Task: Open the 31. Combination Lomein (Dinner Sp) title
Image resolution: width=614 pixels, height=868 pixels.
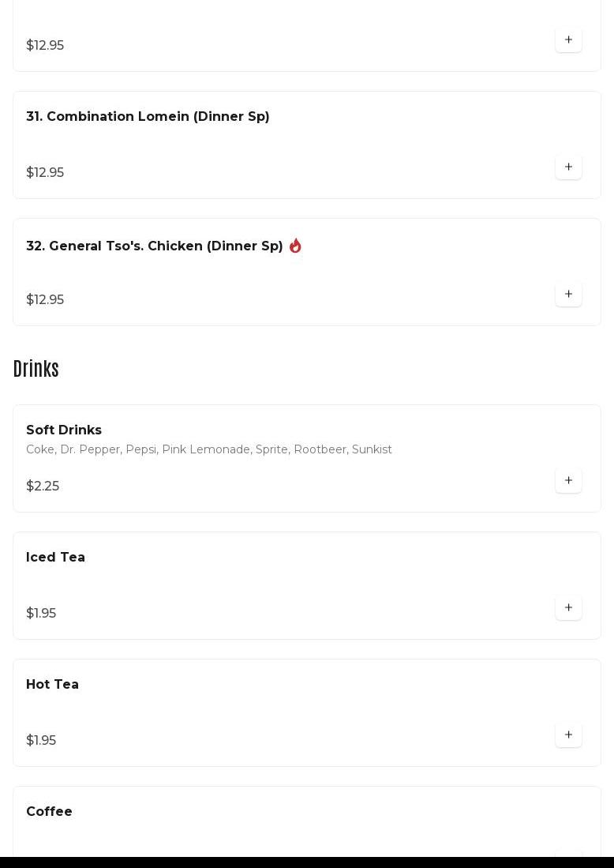Action: coord(148,116)
